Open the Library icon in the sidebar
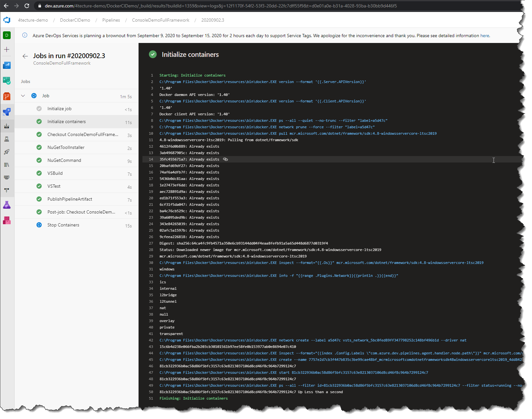The image size is (532, 419). coord(7,165)
